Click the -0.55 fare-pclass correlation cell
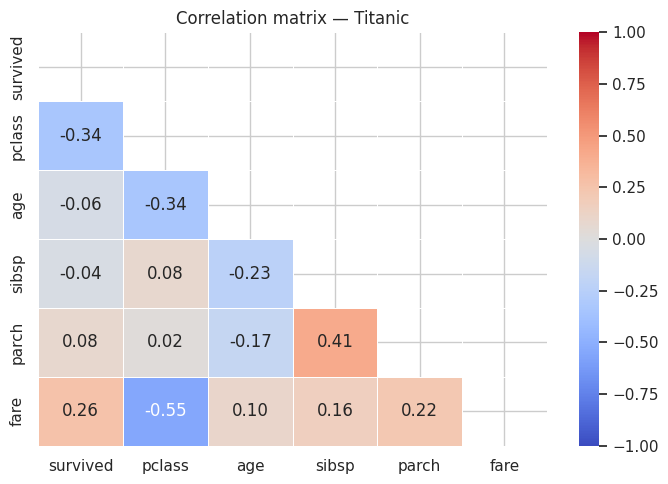Viewport: 668px width, 484px height. pyautogui.click(x=166, y=412)
